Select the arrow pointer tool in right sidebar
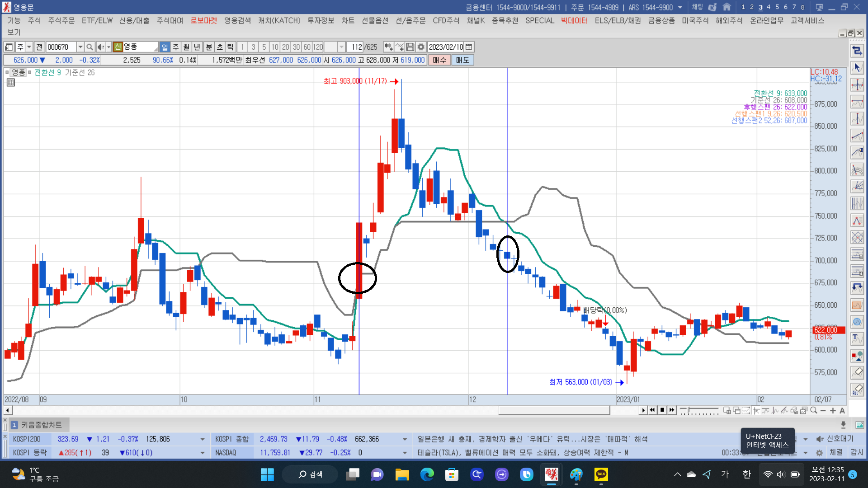The width and height of the screenshot is (868, 488). 857,68
